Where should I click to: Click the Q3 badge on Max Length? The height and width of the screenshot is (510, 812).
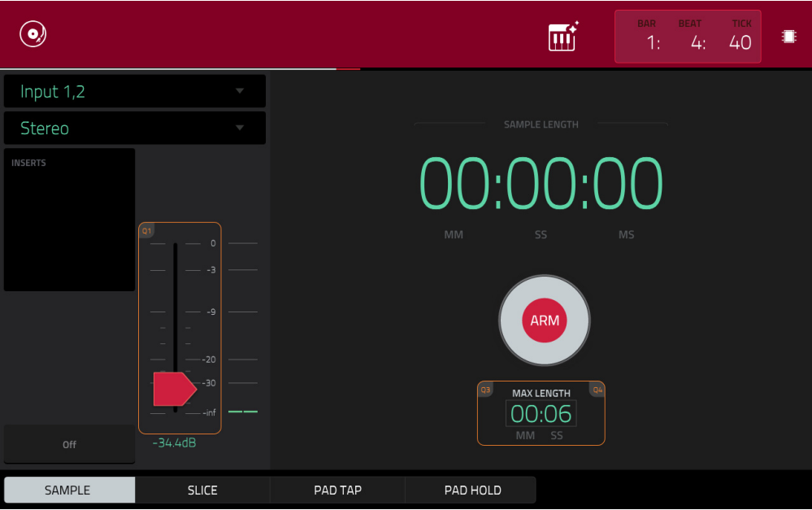pyautogui.click(x=485, y=390)
